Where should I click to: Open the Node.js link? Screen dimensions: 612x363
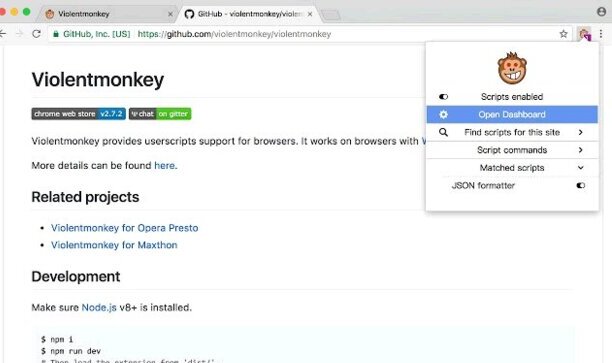[x=99, y=308]
